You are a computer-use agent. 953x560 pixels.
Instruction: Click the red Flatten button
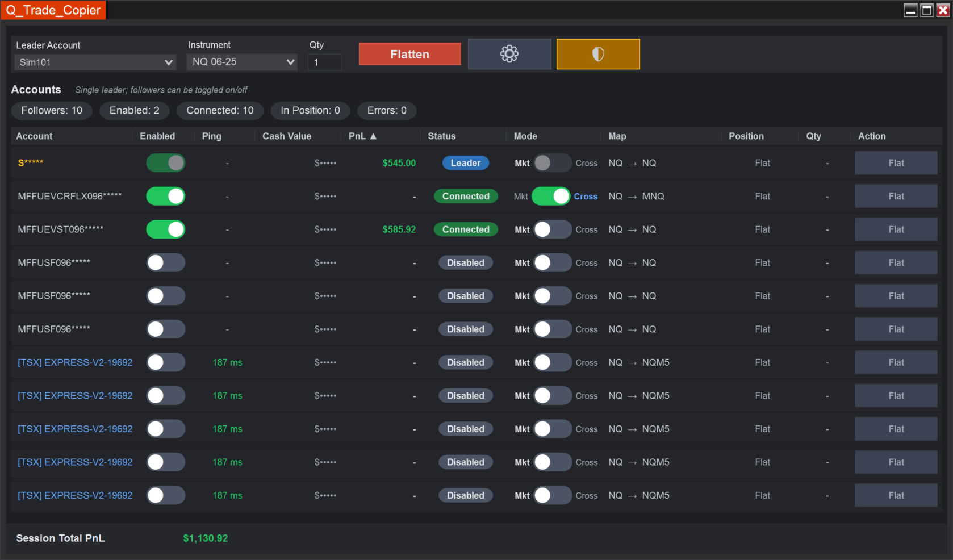[410, 54]
